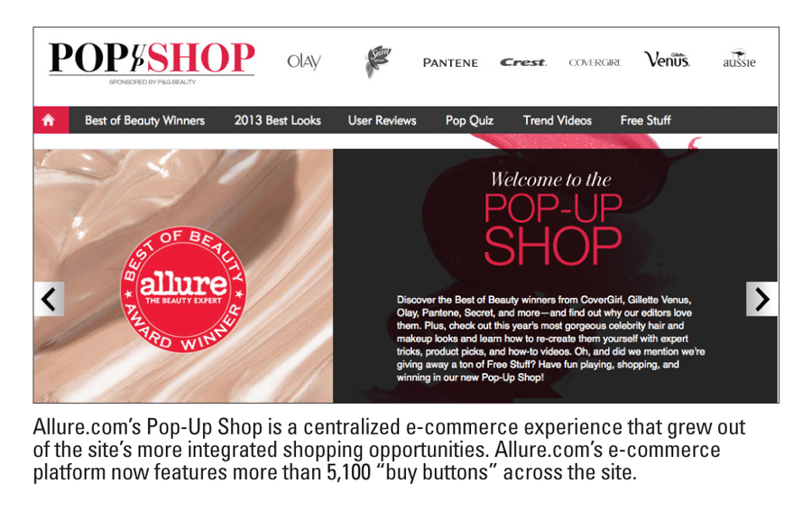Open the Free Stuff page
Viewport: 812px width, 512px height.
646,120
